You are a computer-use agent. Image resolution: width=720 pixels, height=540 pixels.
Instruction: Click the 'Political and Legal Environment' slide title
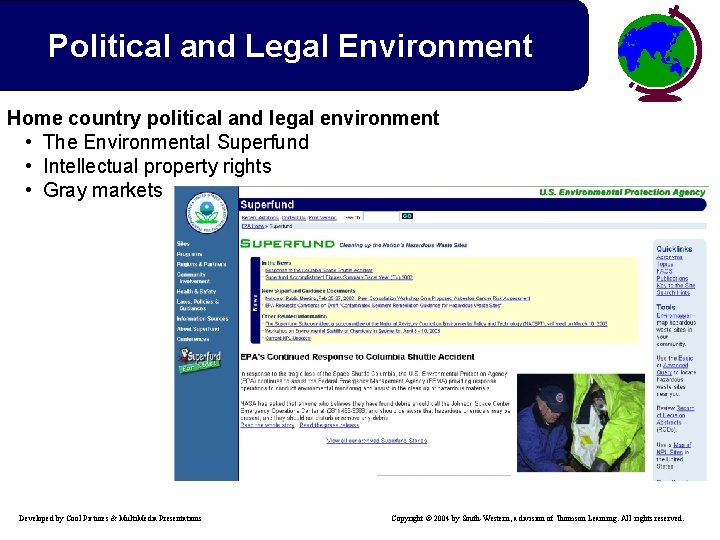290,46
